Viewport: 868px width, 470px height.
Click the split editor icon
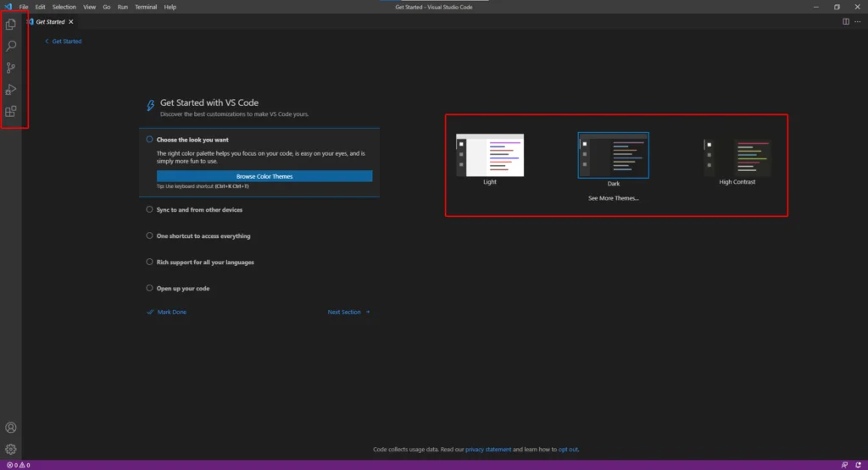[845, 21]
